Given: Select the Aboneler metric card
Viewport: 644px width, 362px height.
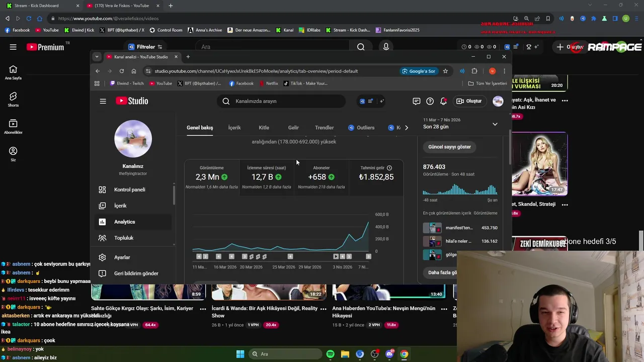Looking at the screenshot, I should [x=321, y=178].
